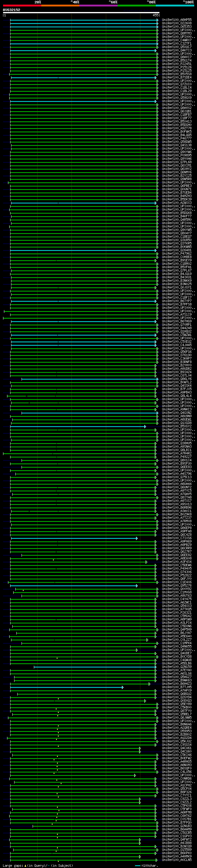Click the UniRef100_P49227 hit label
Viewport: 197px width, 868px height.
point(177,457)
